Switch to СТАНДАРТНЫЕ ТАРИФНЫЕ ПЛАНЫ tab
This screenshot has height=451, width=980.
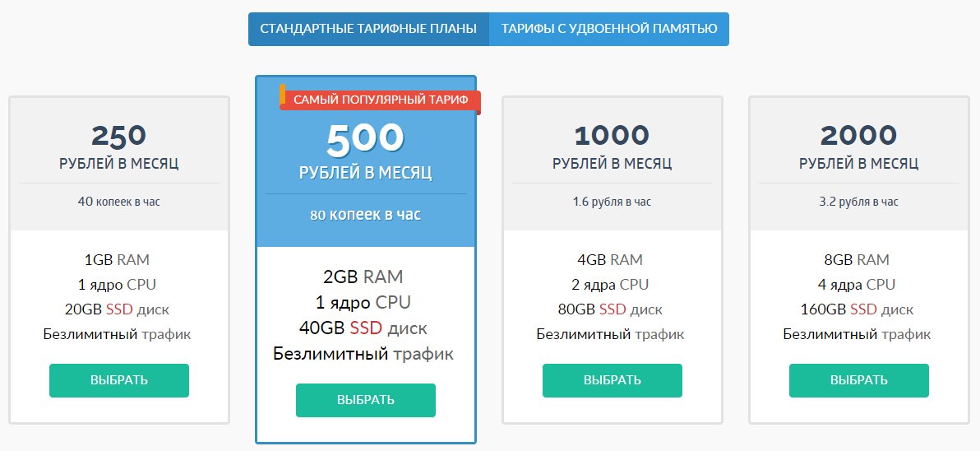click(x=368, y=29)
